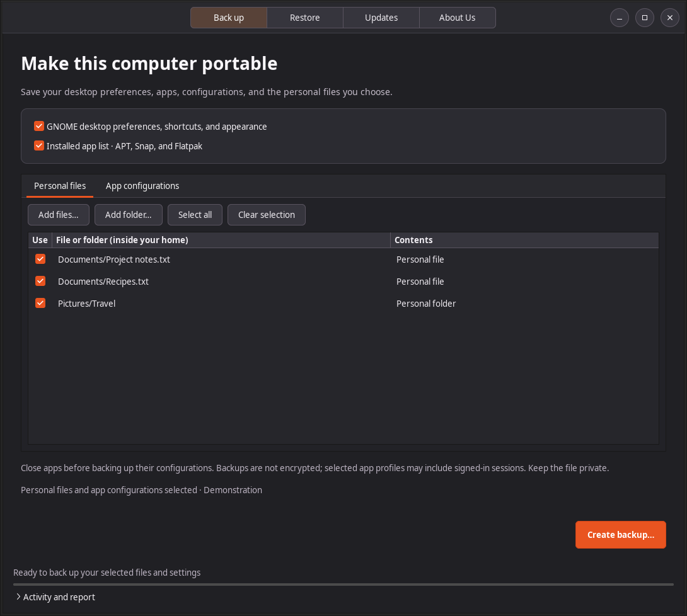Deselect the Pictures/Travel folder checkbox
Image resolution: width=687 pixels, height=616 pixels.
pyautogui.click(x=40, y=303)
